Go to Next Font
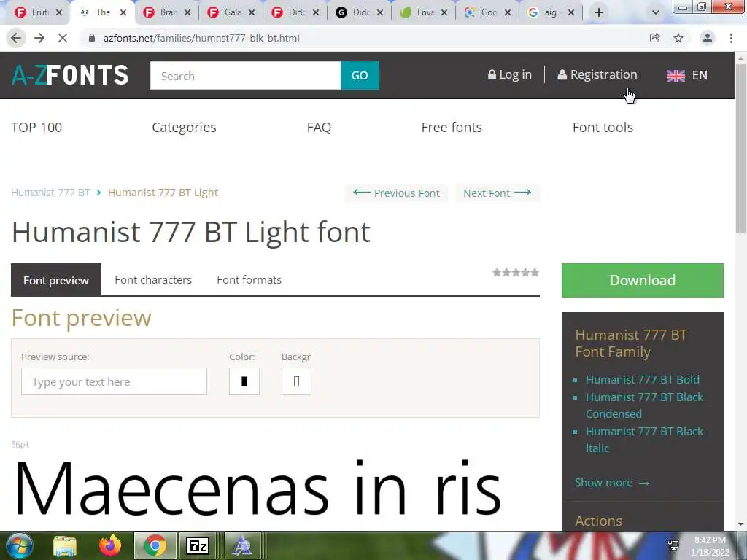747x560 pixels. pyautogui.click(x=498, y=192)
